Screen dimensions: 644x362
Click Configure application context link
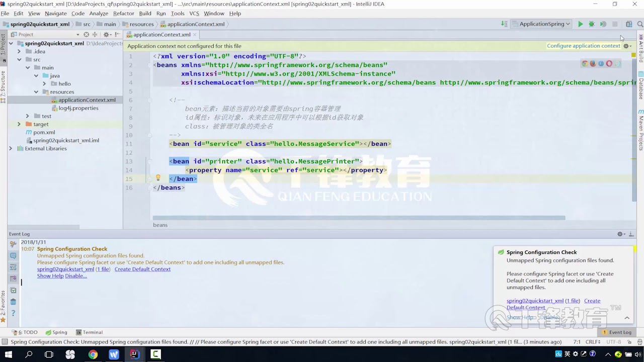point(584,46)
